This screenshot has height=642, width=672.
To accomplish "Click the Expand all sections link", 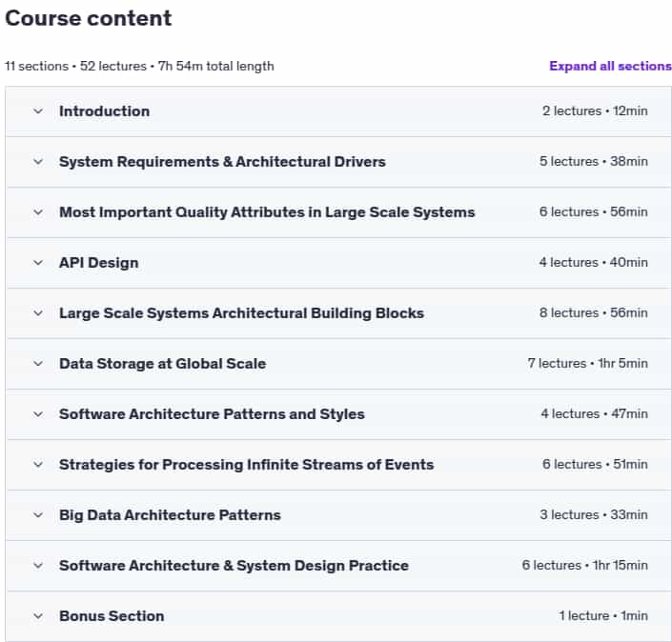I will click(610, 66).
